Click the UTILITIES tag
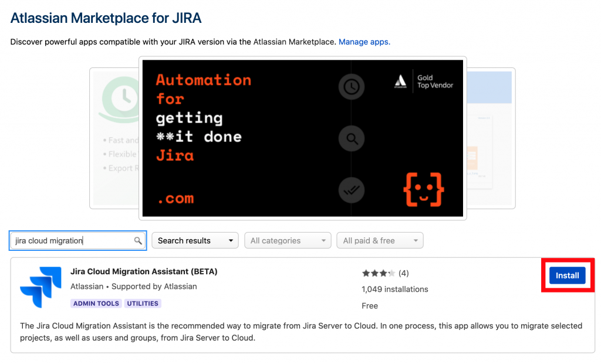 coord(143,304)
